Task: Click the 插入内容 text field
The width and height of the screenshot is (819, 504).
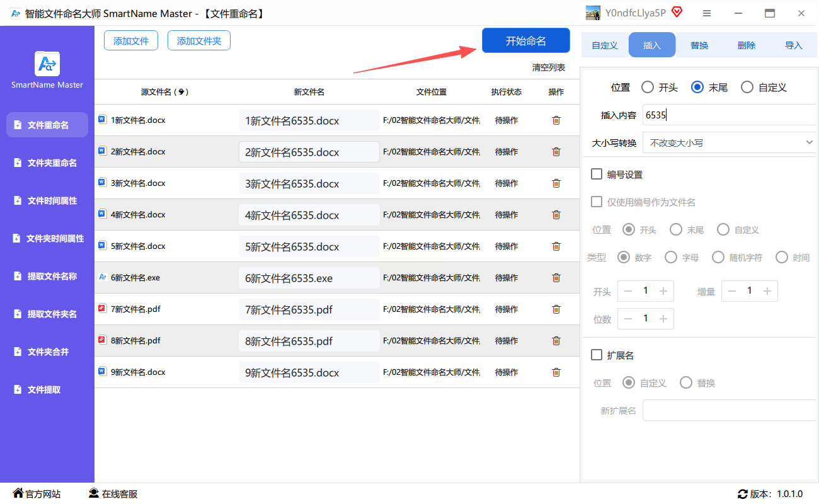Action: pyautogui.click(x=728, y=115)
